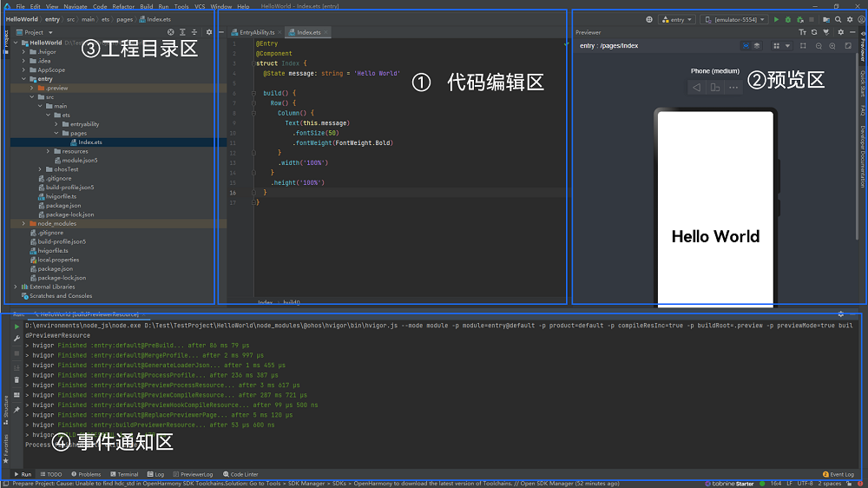The image size is (868, 488).
Task: Click the user account avatar icon
Action: [x=861, y=19]
